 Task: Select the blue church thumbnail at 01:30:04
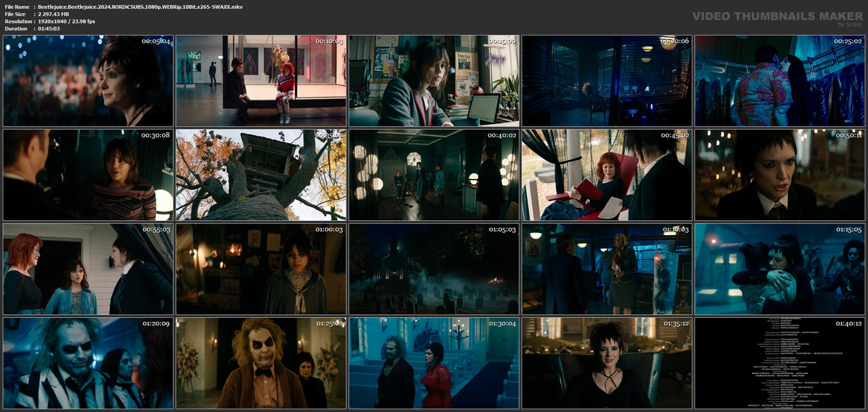[x=434, y=363]
